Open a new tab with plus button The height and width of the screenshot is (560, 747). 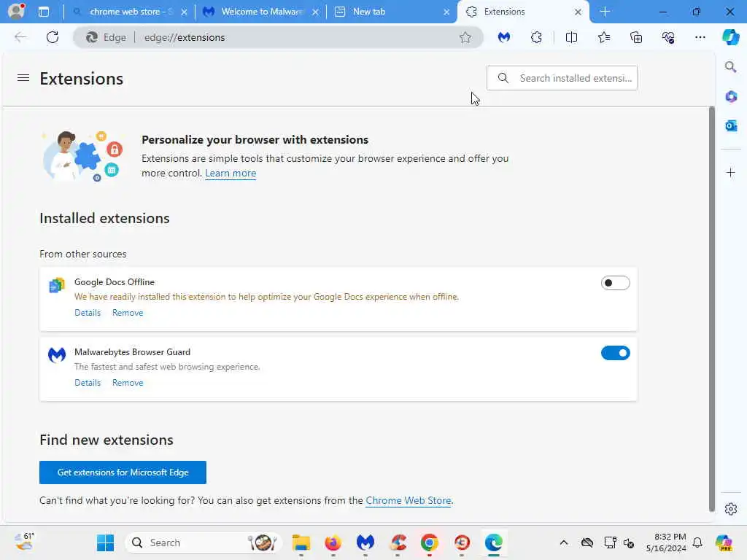(x=605, y=12)
